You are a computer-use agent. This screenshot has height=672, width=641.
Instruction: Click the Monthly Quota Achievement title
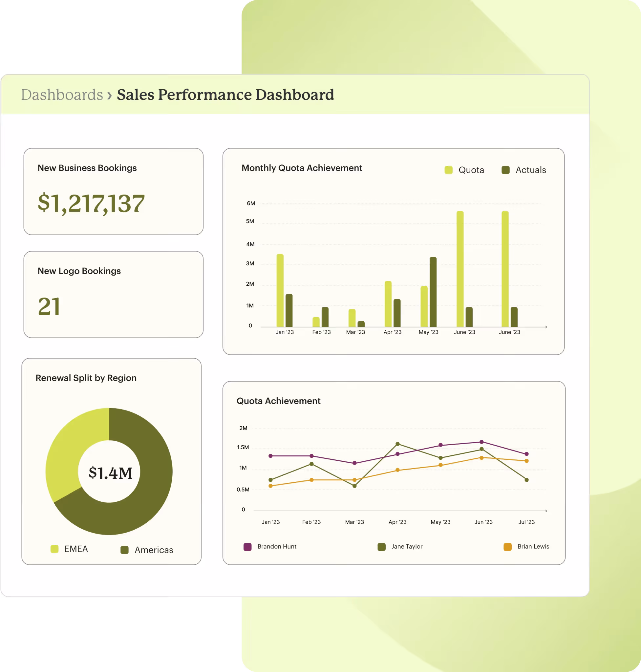302,168
